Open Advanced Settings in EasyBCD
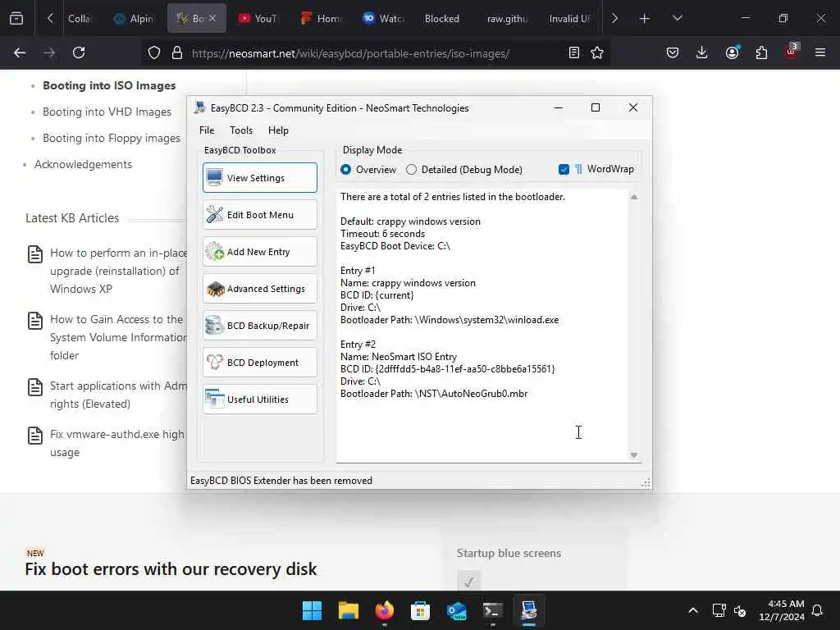Screen dimensions: 840x630 tap(260, 289)
